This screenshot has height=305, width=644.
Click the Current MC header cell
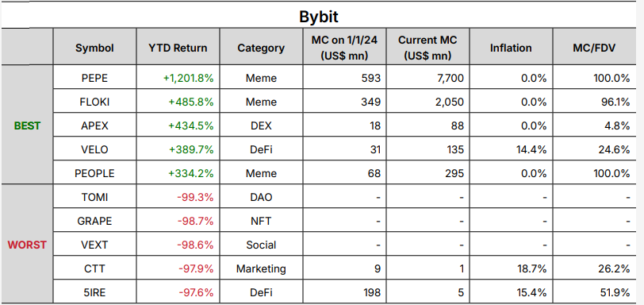click(427, 47)
